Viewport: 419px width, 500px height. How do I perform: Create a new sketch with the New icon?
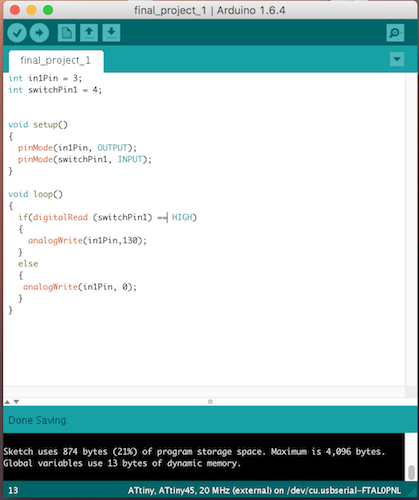(x=66, y=33)
